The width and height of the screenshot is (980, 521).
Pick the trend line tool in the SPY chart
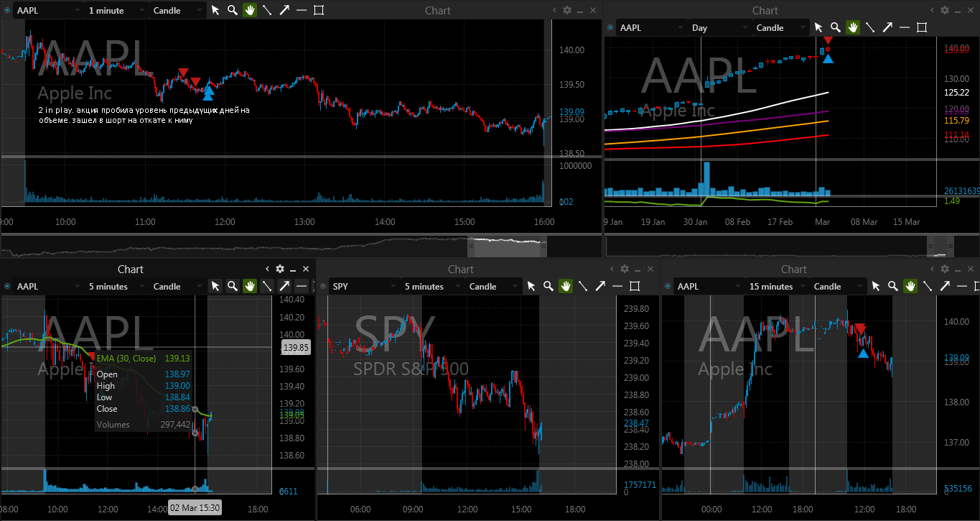pos(583,286)
